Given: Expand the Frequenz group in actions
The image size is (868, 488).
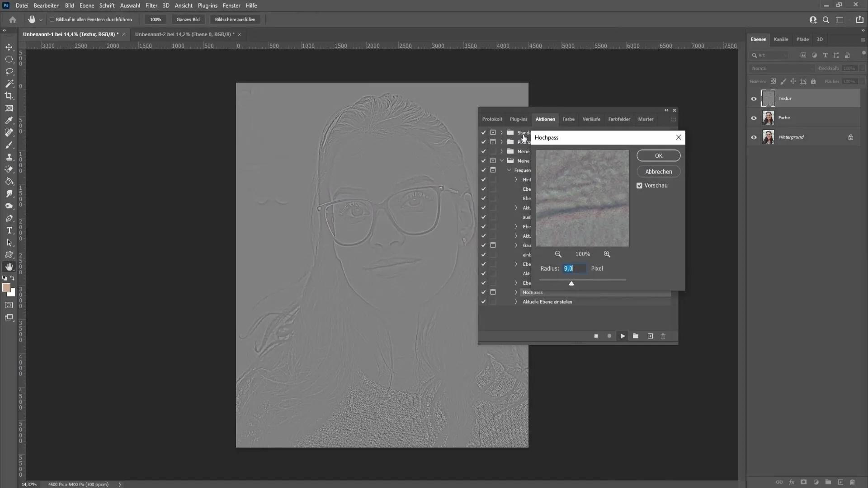Looking at the screenshot, I should [x=509, y=170].
